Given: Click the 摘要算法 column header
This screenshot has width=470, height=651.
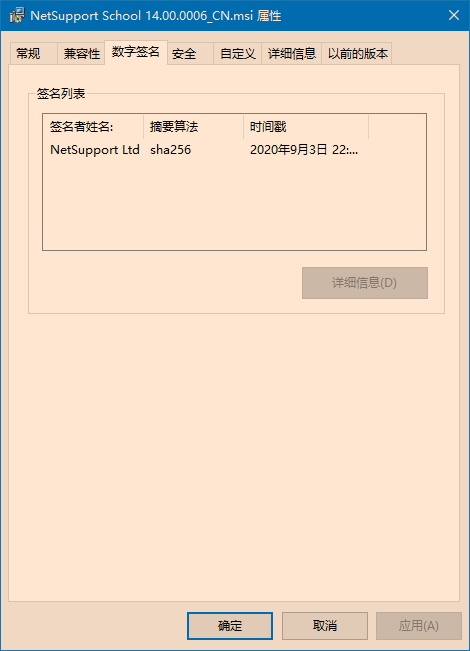Looking at the screenshot, I should point(193,127).
